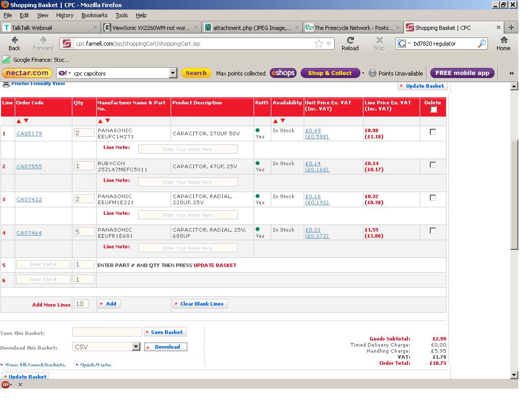Open the File menu

pos(8,15)
